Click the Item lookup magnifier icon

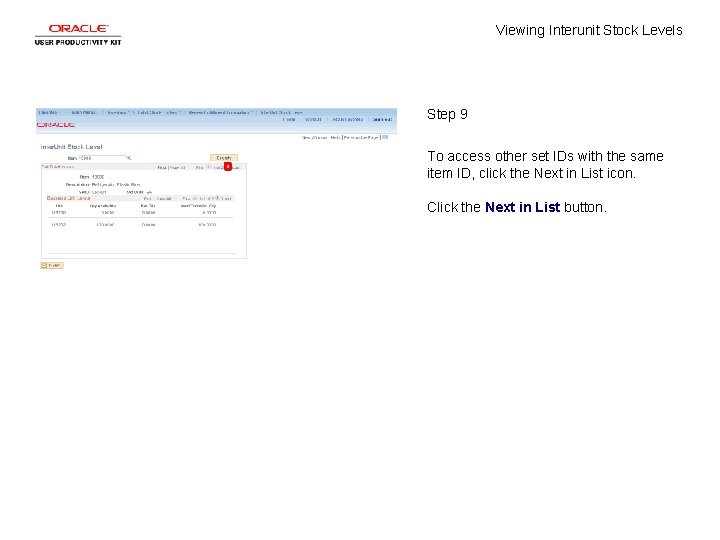pos(129,158)
